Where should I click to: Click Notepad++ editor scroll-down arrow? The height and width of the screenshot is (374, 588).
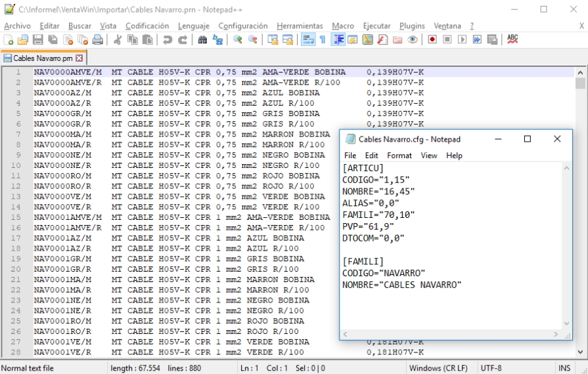click(580, 352)
